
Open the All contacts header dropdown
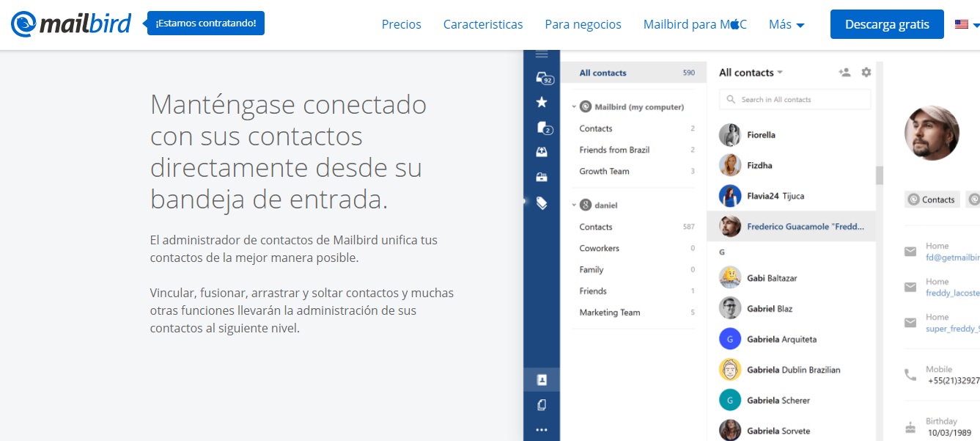(751, 73)
